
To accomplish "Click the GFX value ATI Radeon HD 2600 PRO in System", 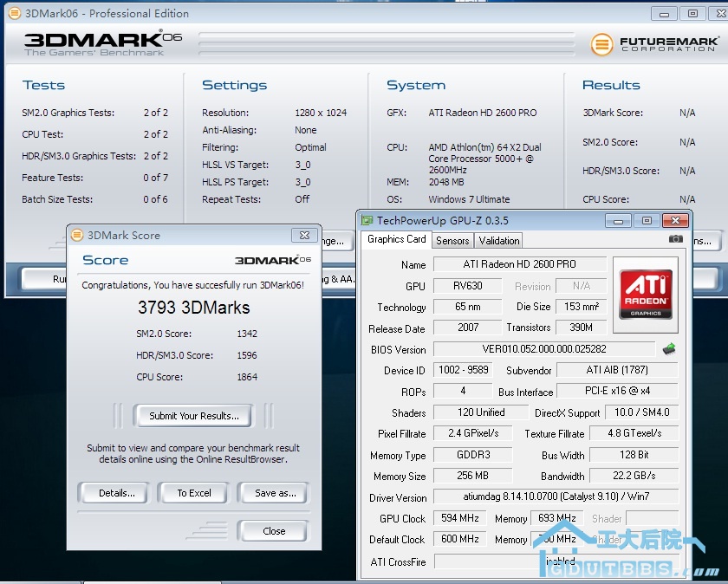I will 483,113.
